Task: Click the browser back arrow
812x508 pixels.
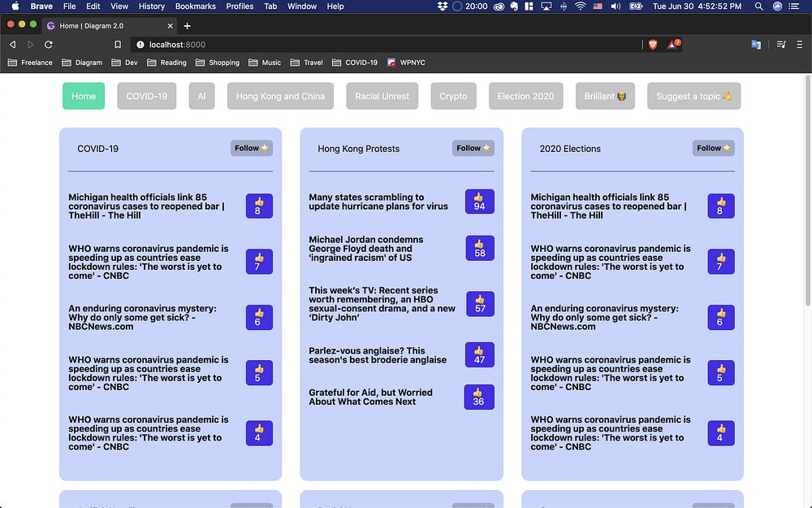Action: (x=12, y=45)
